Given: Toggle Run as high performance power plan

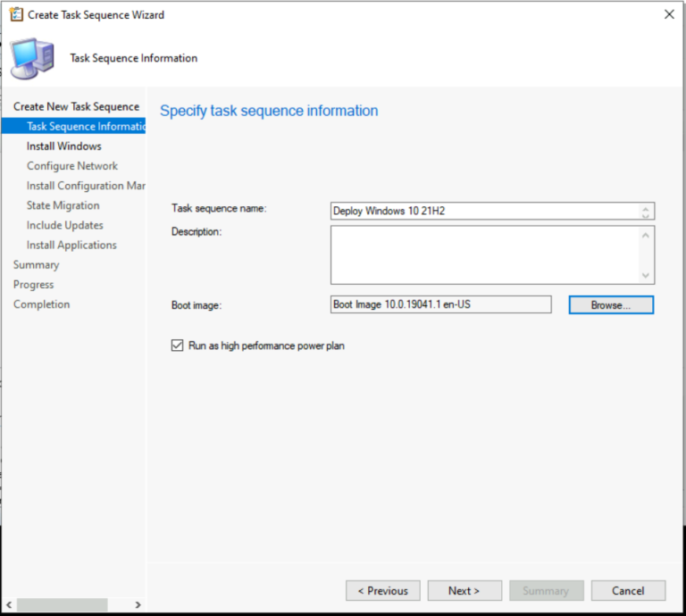Looking at the screenshot, I should click(x=177, y=345).
